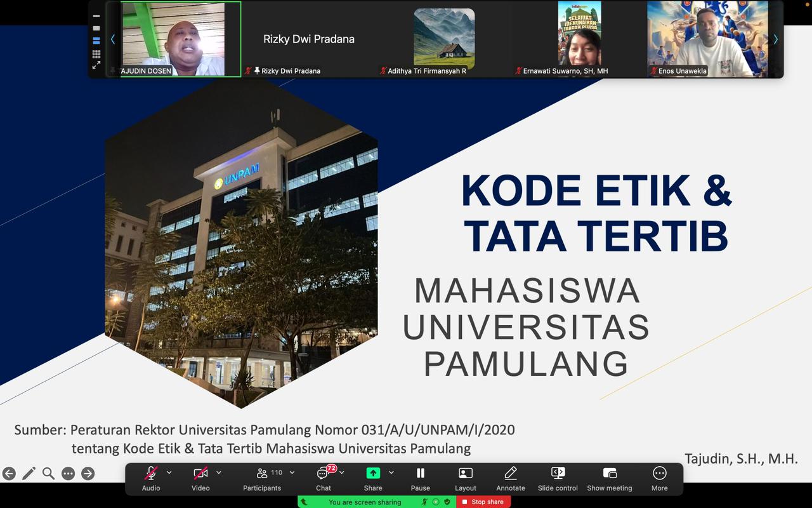
Task: Open the Annotate tools
Action: (x=511, y=479)
